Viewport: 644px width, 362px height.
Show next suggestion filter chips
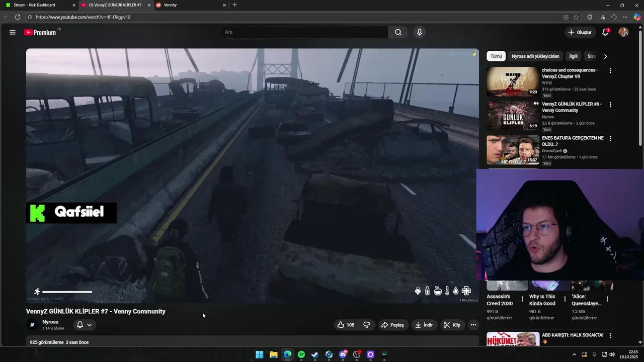(x=605, y=56)
